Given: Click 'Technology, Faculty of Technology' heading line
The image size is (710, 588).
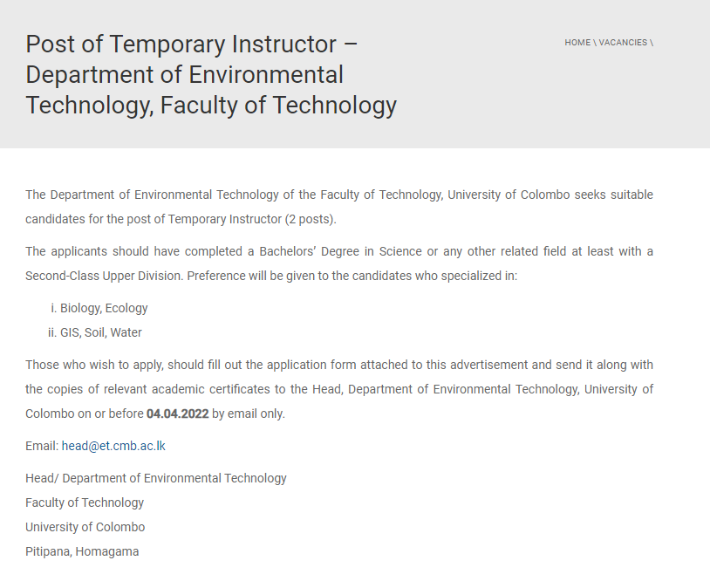Looking at the screenshot, I should coord(211,105).
